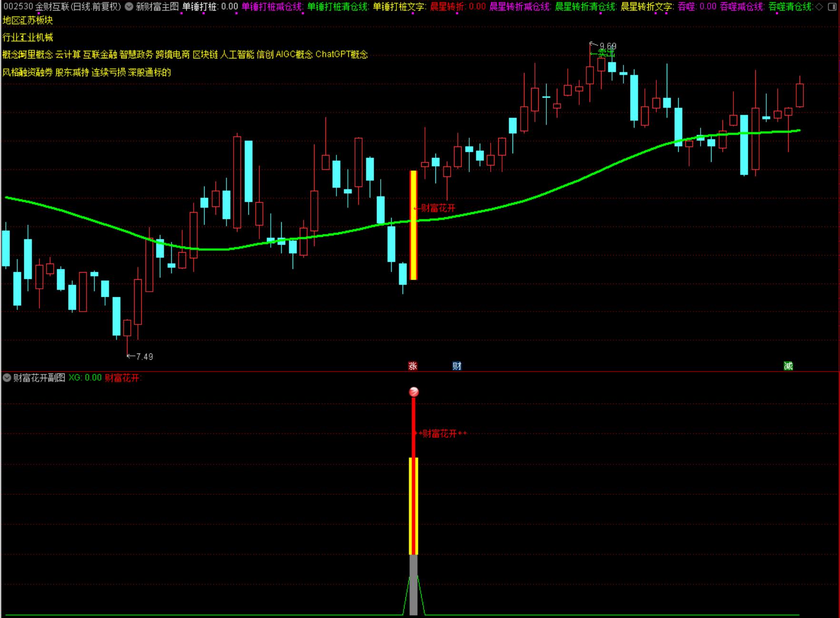Click the grey bar at the sub-chart signal base
840x618 pixels.
[x=414, y=585]
